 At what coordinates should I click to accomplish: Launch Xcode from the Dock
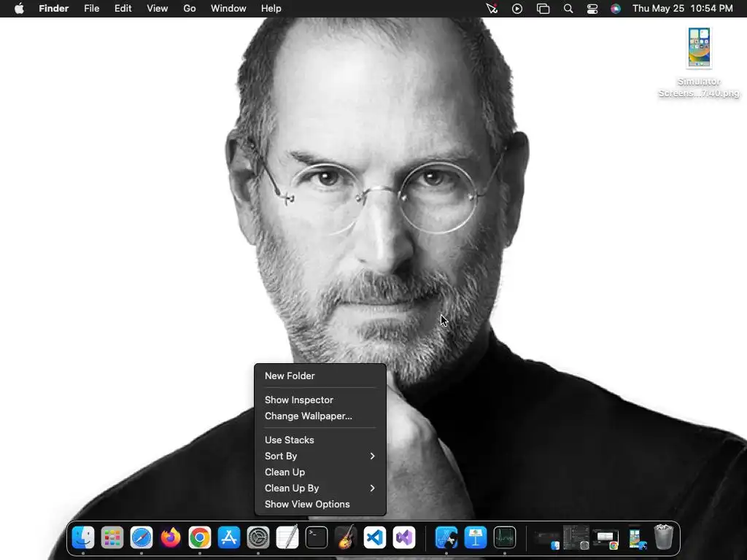point(446,537)
